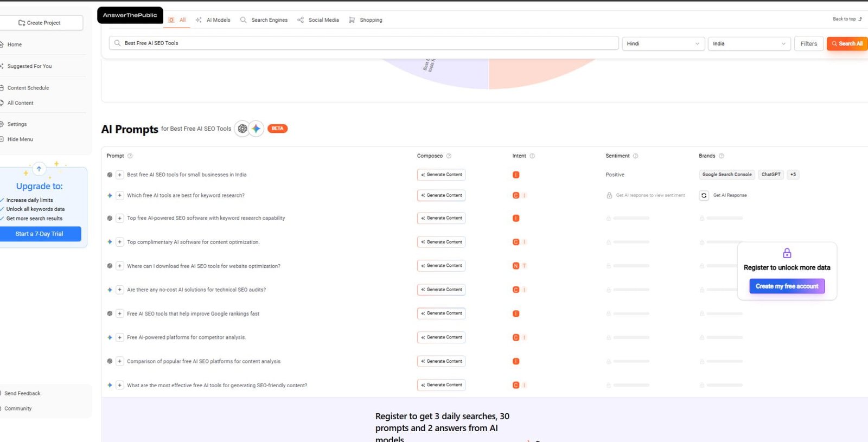The image size is (868, 442).
Task: Click the upgrade arrow circle icon
Action: [x=39, y=169]
